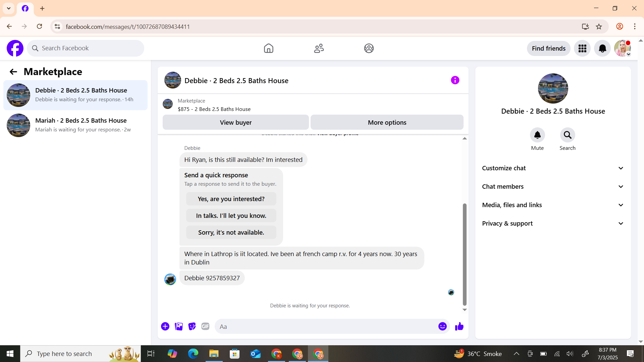Go to Facebook Home tab
644x362 pixels.
click(268, 49)
